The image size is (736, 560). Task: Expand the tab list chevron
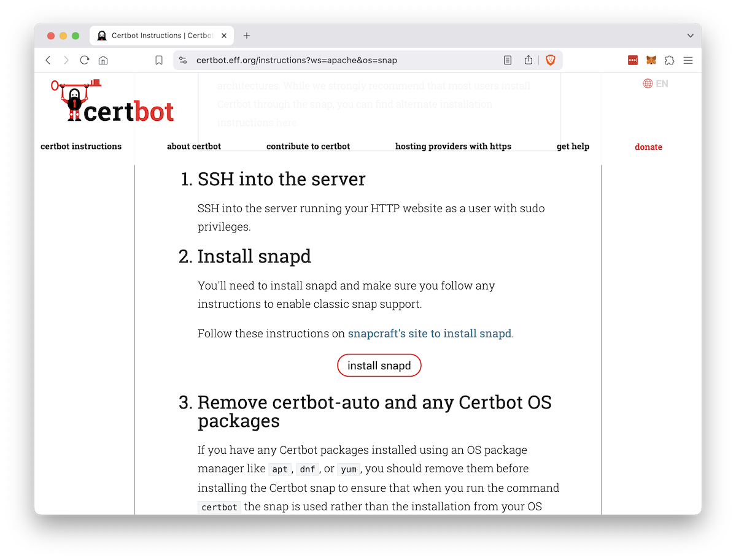pos(691,36)
